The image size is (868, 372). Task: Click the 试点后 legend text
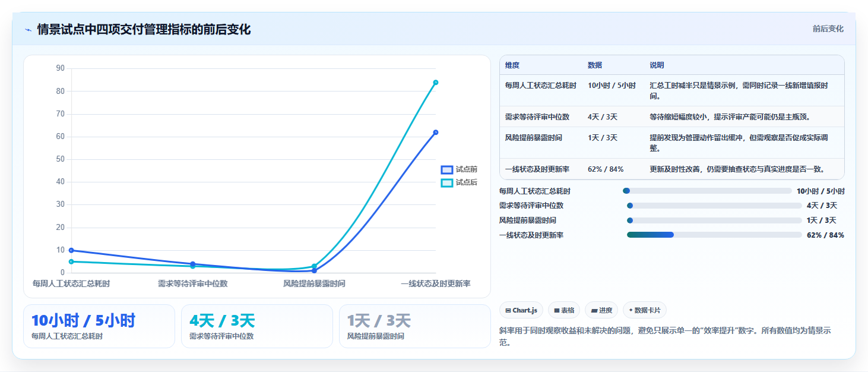tap(467, 183)
